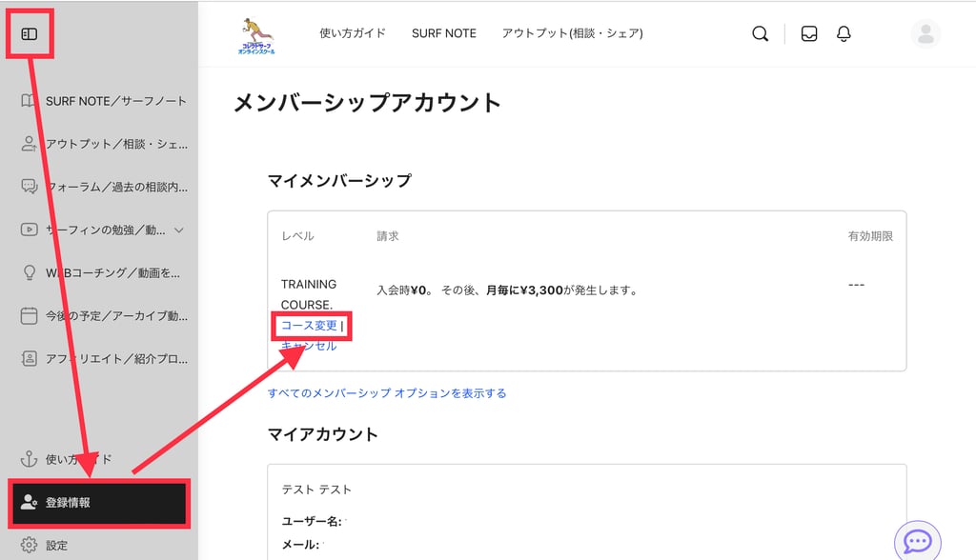The image size is (976, 560).
Task: Click the メンバーシップアカウント page heading
Action: [367, 103]
